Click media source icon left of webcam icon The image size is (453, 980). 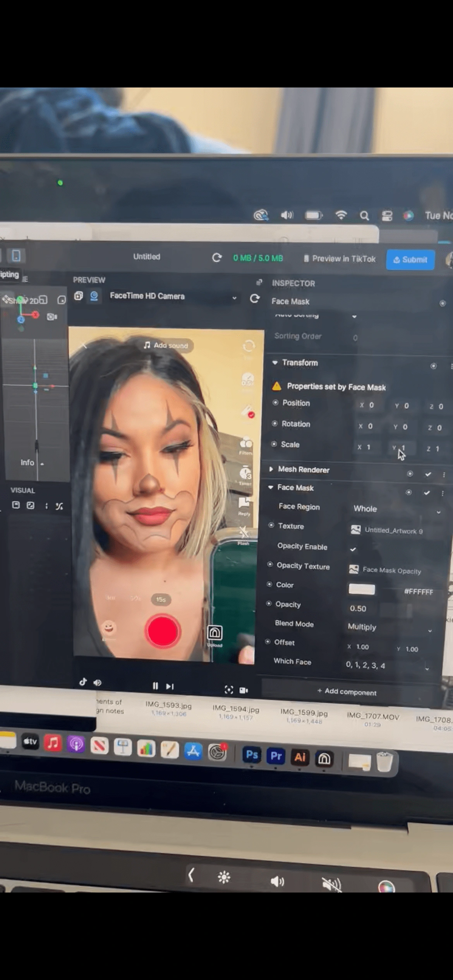coord(79,296)
